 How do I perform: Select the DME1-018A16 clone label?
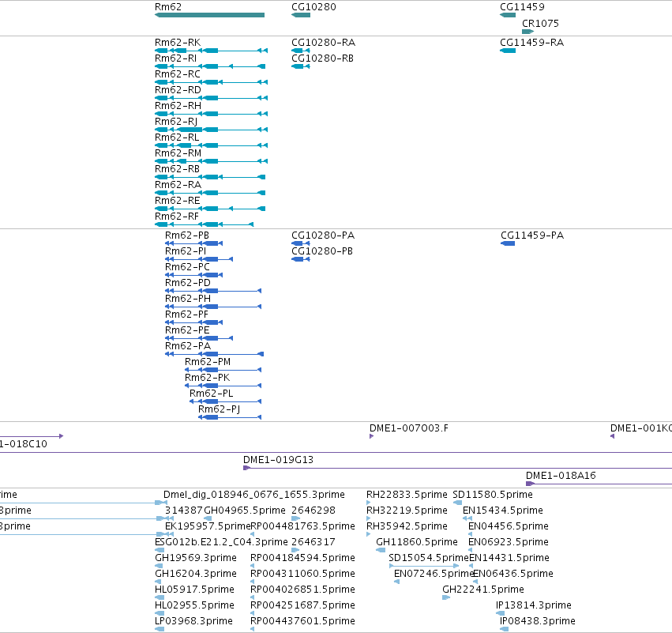[561, 476]
